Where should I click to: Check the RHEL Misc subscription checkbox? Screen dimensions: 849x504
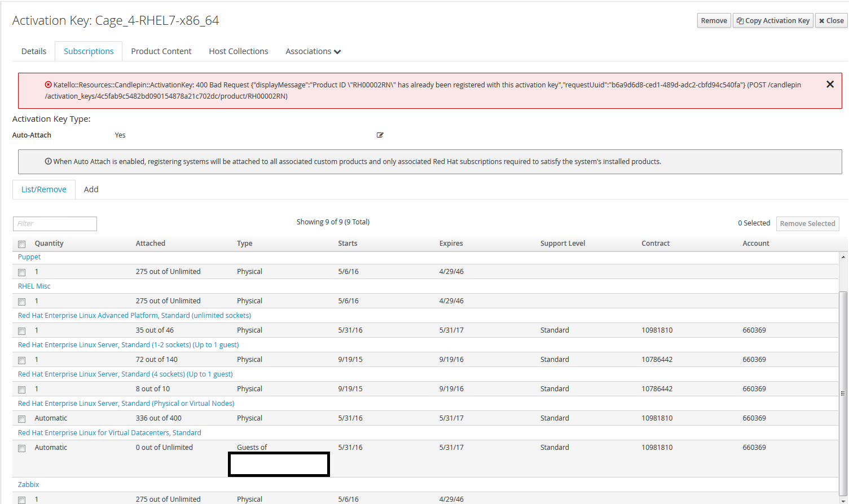pyautogui.click(x=22, y=302)
